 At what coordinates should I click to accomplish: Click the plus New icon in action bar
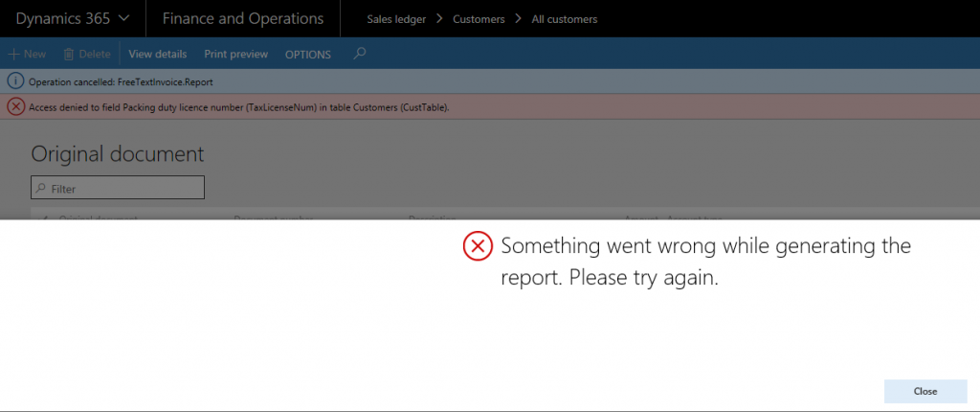click(x=13, y=55)
